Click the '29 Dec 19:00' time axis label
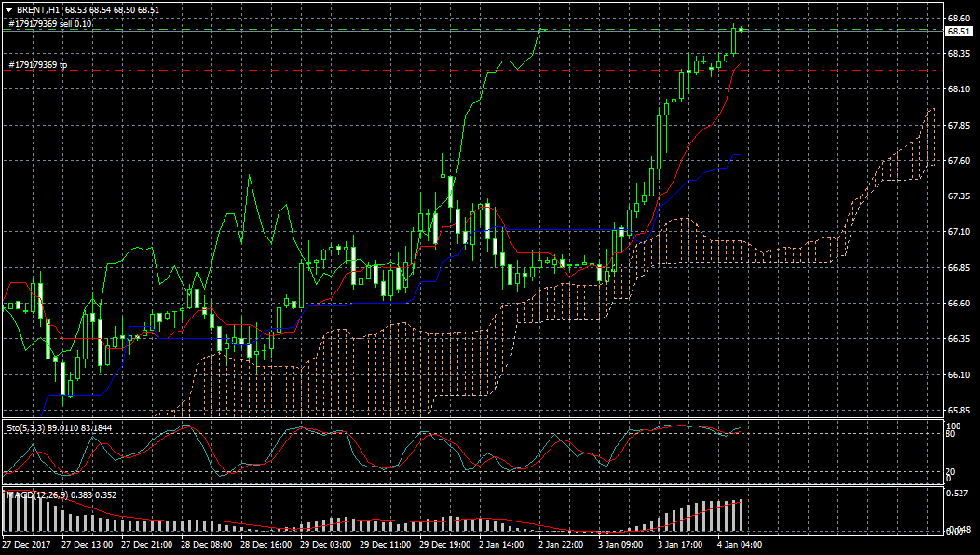The image size is (980, 555). 445,545
